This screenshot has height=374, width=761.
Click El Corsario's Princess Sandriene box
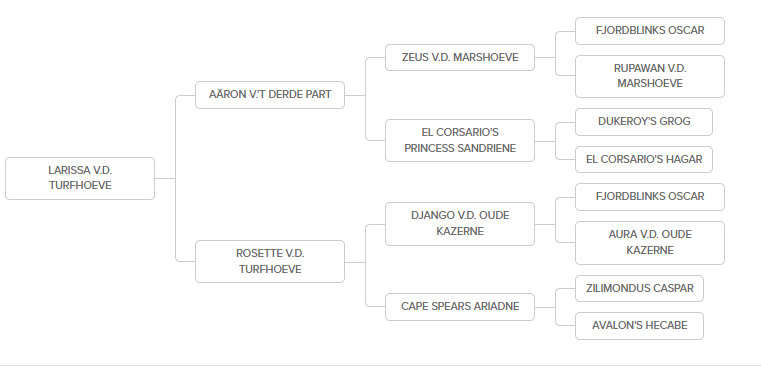pos(460,140)
